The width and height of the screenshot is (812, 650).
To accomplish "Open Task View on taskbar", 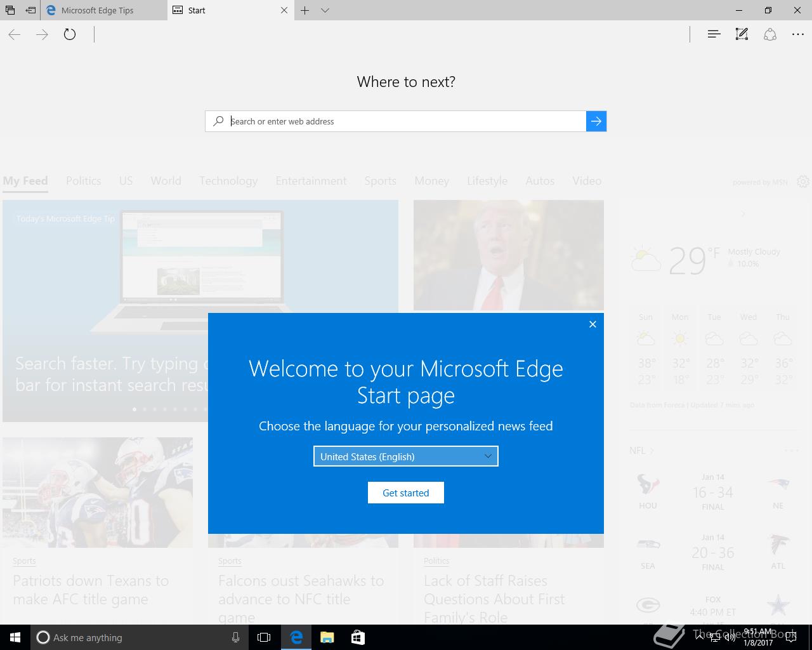I will [x=264, y=637].
